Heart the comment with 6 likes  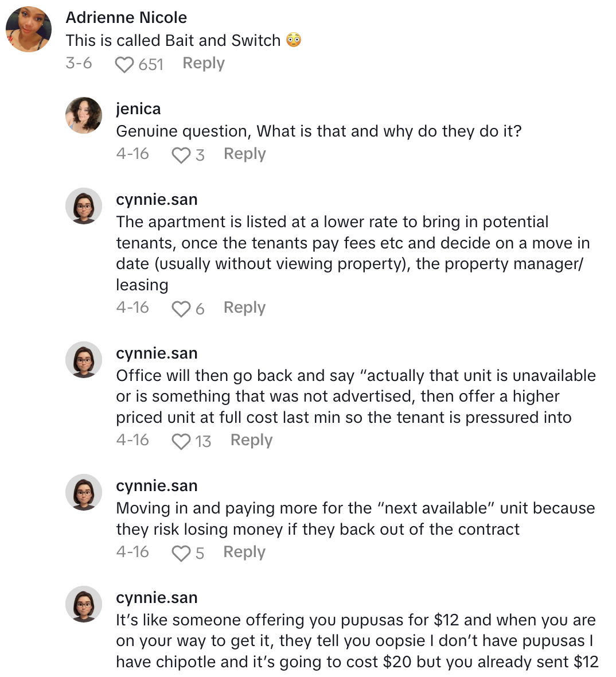click(181, 309)
